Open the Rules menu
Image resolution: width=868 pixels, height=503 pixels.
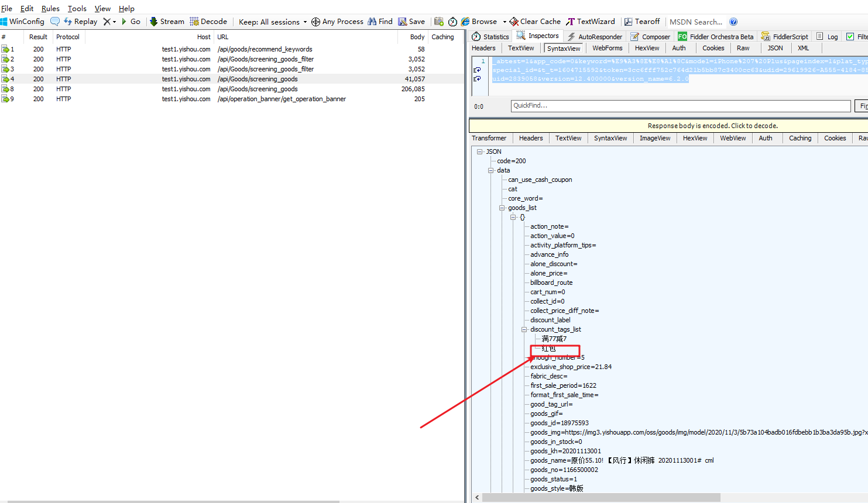point(50,8)
